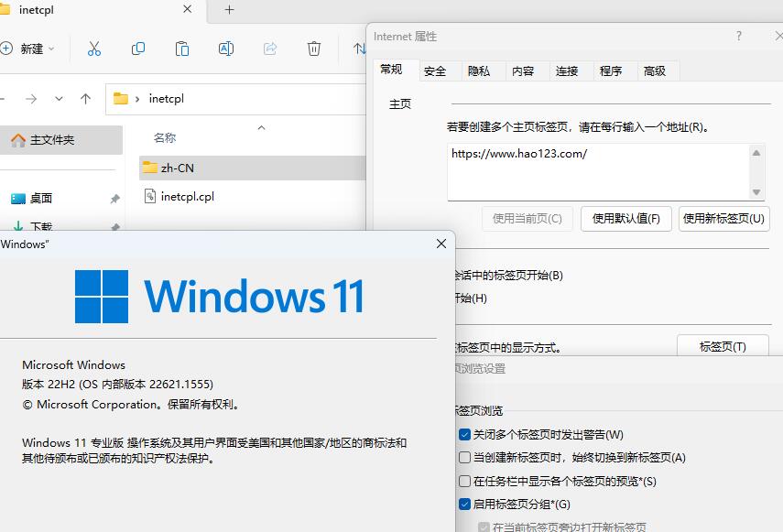783x532 pixels.
Task: Switch to the 程序 tab in Internet 属性
Action: pos(611,71)
